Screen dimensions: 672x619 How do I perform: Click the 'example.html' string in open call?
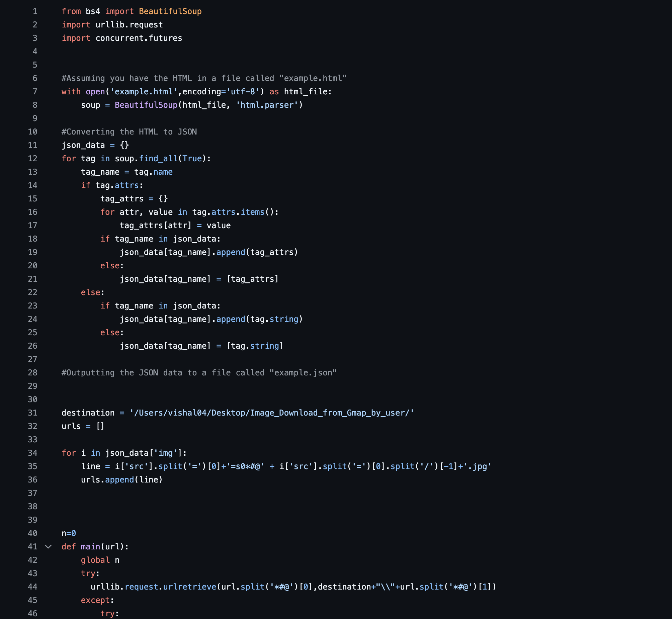pyautogui.click(x=144, y=92)
